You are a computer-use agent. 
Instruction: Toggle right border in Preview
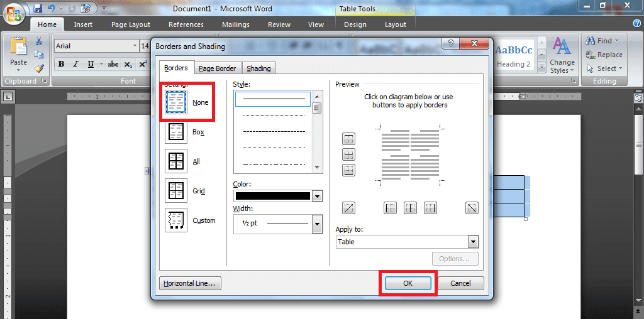click(430, 208)
